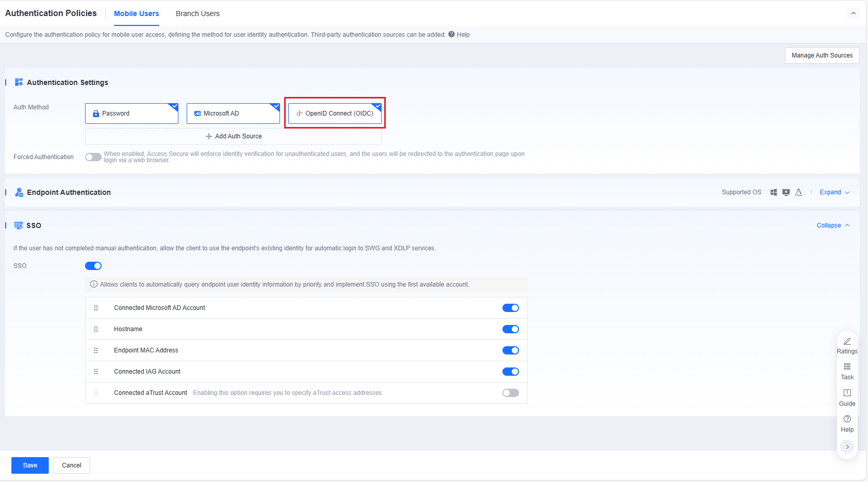The width and height of the screenshot is (868, 482).
Task: Click the info icon in the SSO hint
Action: [x=94, y=285]
